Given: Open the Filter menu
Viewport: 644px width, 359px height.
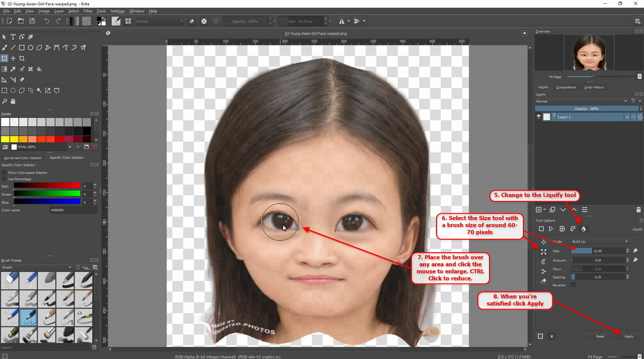Looking at the screenshot, I should pyautogui.click(x=88, y=11).
